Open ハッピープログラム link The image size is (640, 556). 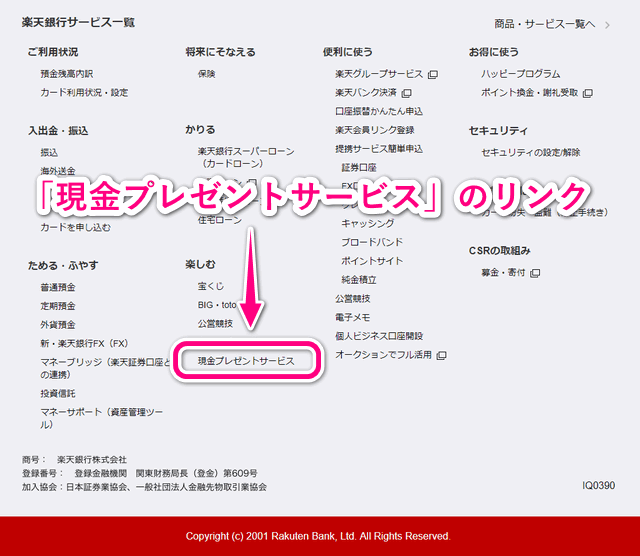click(520, 74)
